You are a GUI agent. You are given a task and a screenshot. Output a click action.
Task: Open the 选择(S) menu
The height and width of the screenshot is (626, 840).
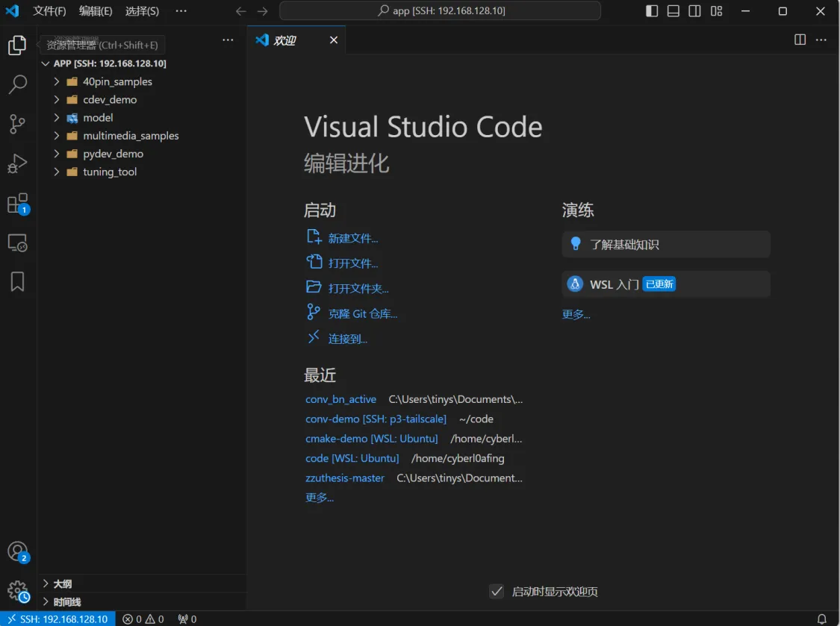[142, 11]
